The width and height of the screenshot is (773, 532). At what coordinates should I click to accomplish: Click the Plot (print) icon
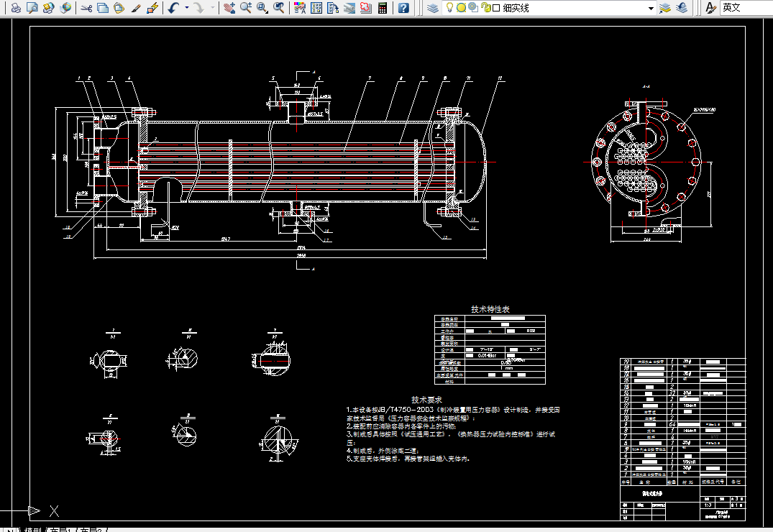tap(16, 8)
